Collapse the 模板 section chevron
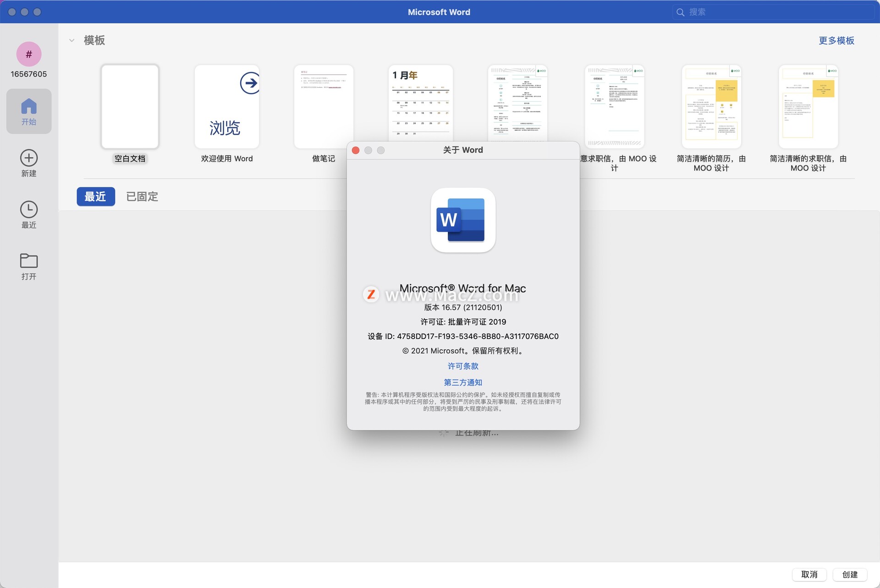The width and height of the screenshot is (880, 588). pyautogui.click(x=72, y=40)
